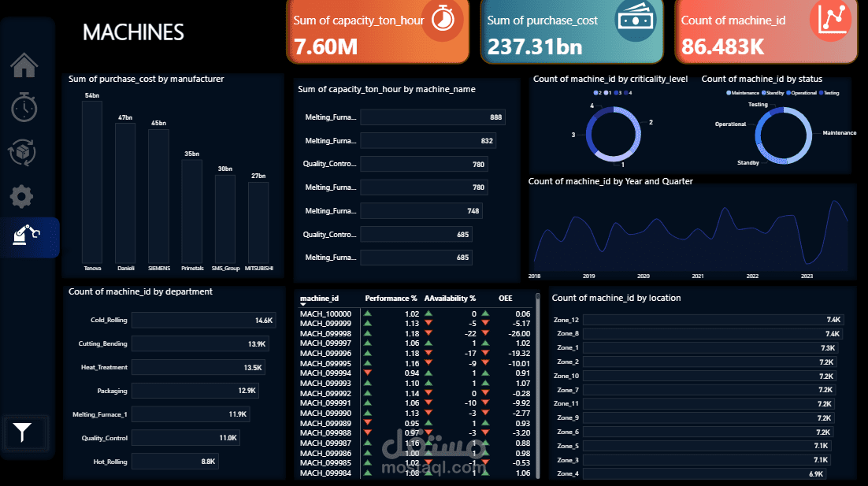
Task: Select the Melting_Furnace_1 11.9K bar
Action: click(x=191, y=414)
